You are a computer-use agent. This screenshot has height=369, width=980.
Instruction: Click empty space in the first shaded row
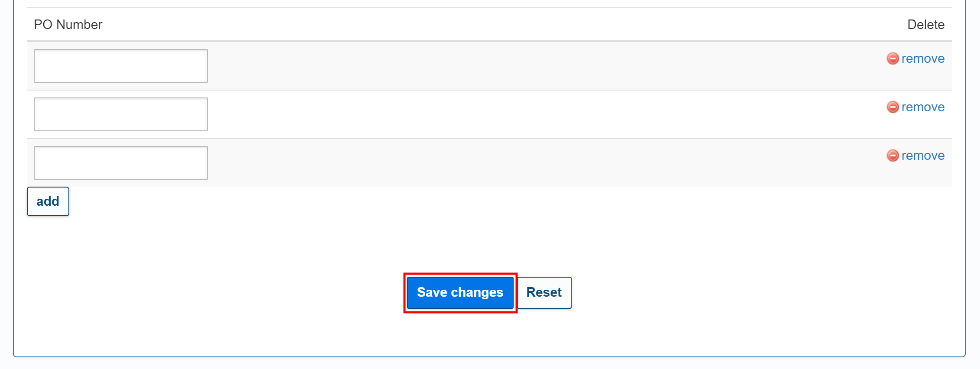coord(520,66)
